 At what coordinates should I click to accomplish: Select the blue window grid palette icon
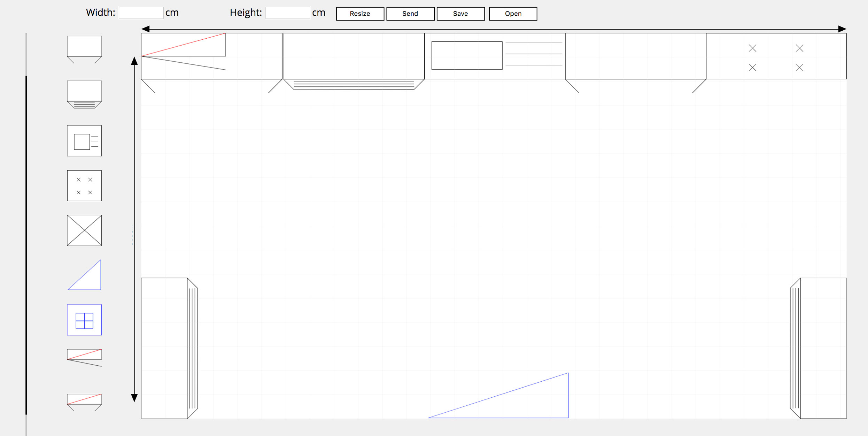tap(84, 320)
